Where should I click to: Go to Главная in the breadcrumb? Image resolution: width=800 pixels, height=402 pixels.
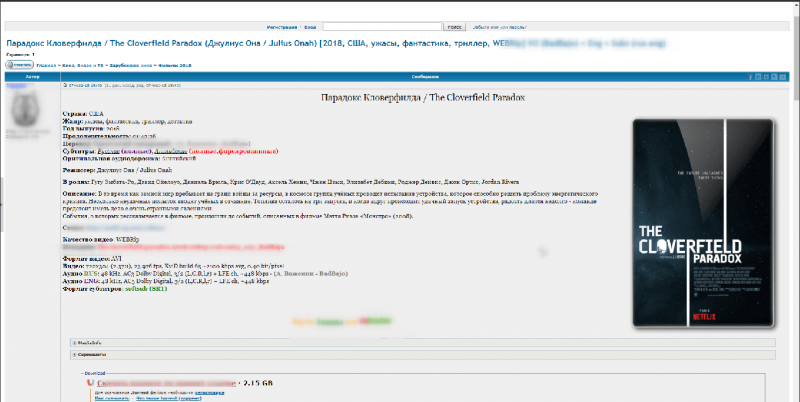tap(43, 64)
